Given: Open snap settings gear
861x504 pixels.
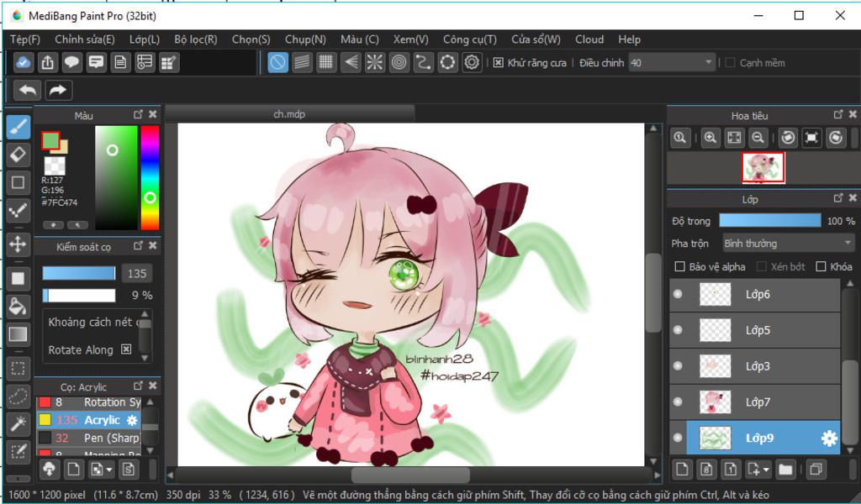Looking at the screenshot, I should pos(472,62).
